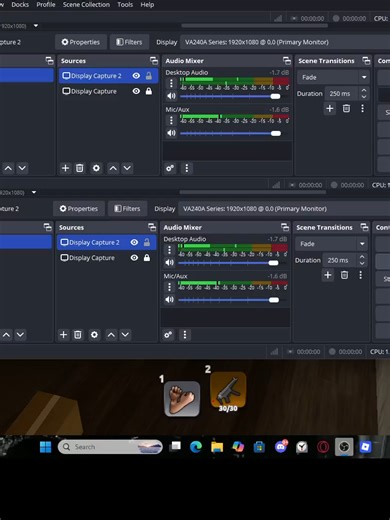Hide Display Capture 2 via eye, upper copy
This screenshot has width=390, height=520.
coord(136,76)
